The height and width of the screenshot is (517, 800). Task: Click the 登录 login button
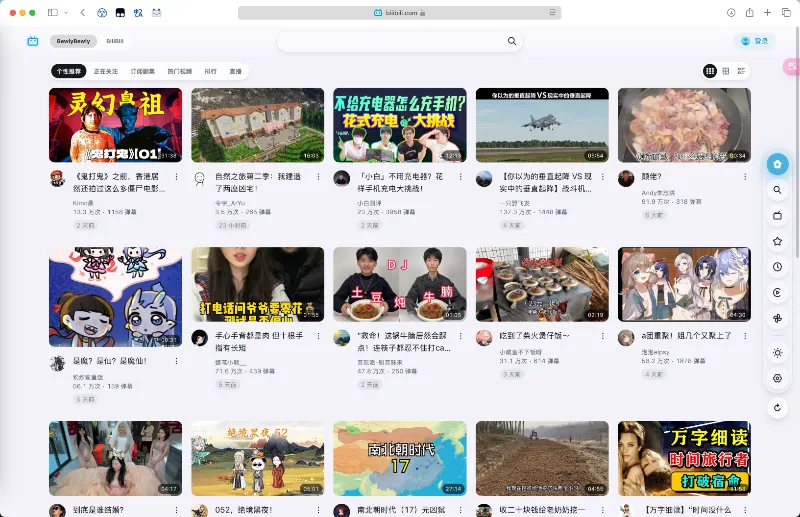[x=755, y=41]
